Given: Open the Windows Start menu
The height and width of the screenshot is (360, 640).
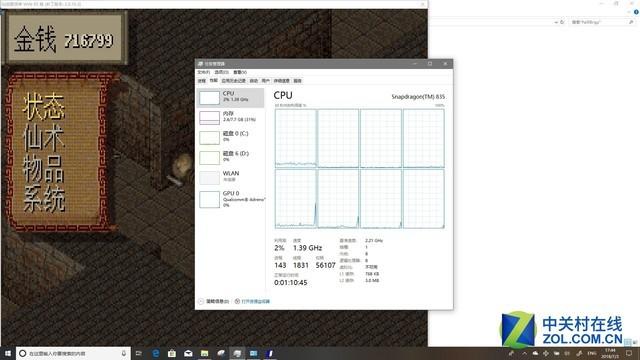Looking at the screenshot, I should [x=8, y=353].
